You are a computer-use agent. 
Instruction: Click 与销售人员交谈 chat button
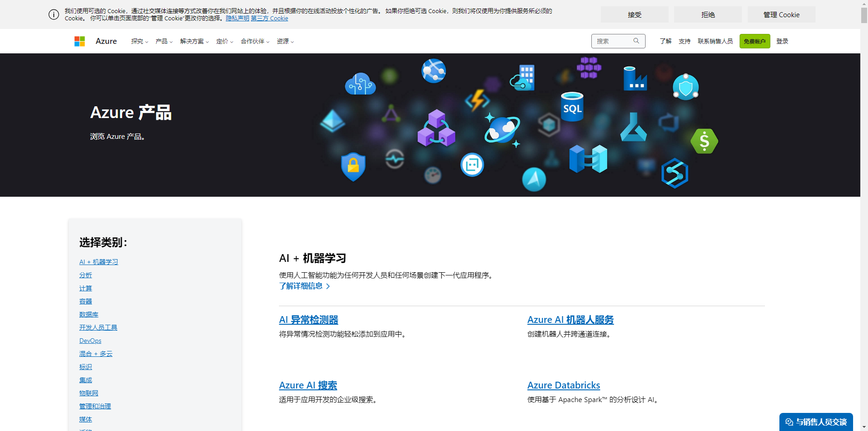[816, 422]
